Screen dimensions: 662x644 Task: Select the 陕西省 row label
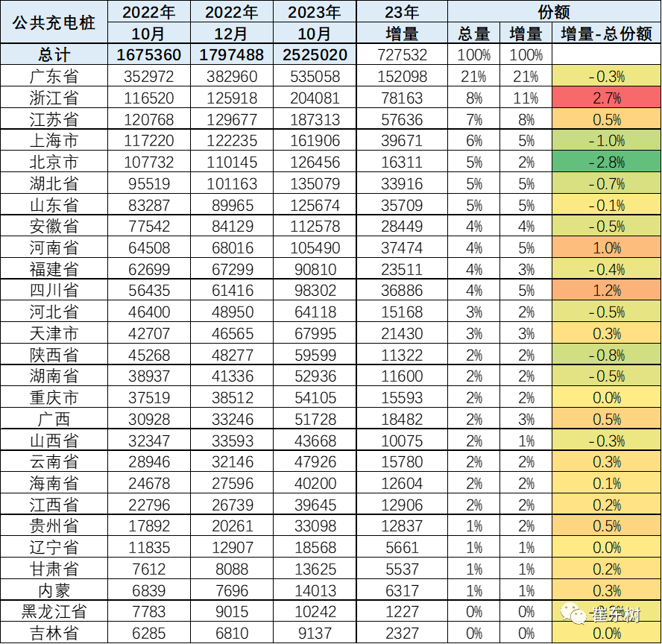[x=54, y=355]
